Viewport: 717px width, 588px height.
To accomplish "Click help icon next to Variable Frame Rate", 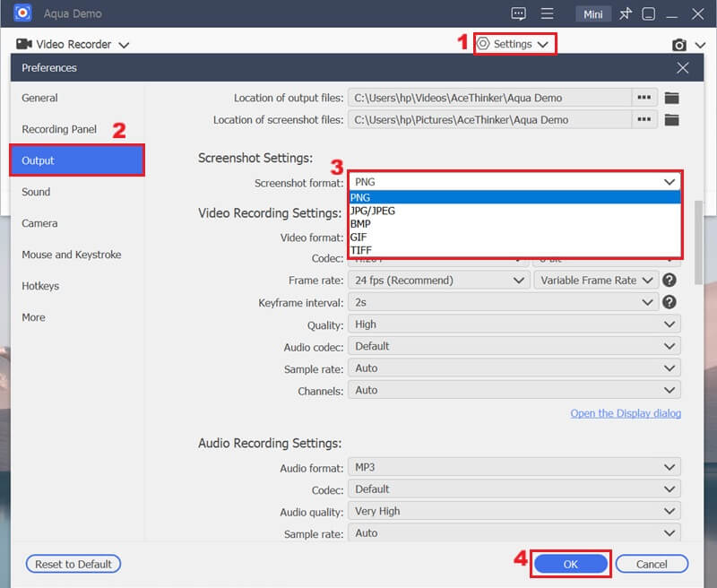I will click(x=669, y=281).
